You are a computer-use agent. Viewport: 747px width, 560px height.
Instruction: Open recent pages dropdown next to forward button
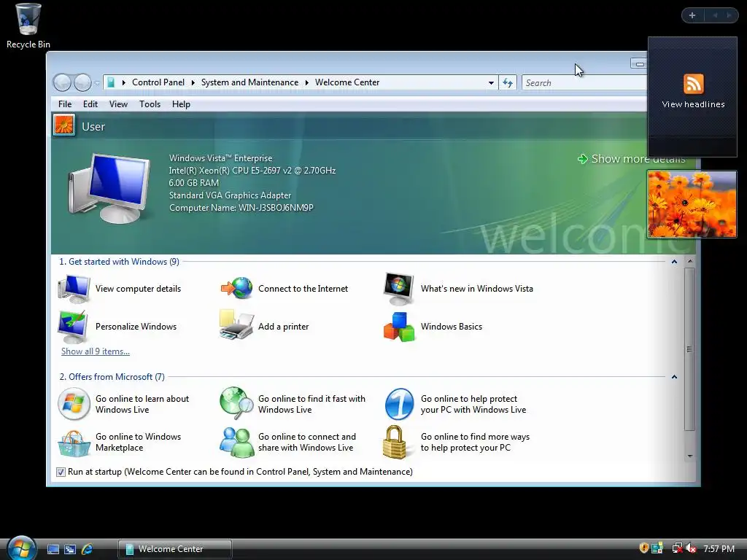click(x=97, y=83)
